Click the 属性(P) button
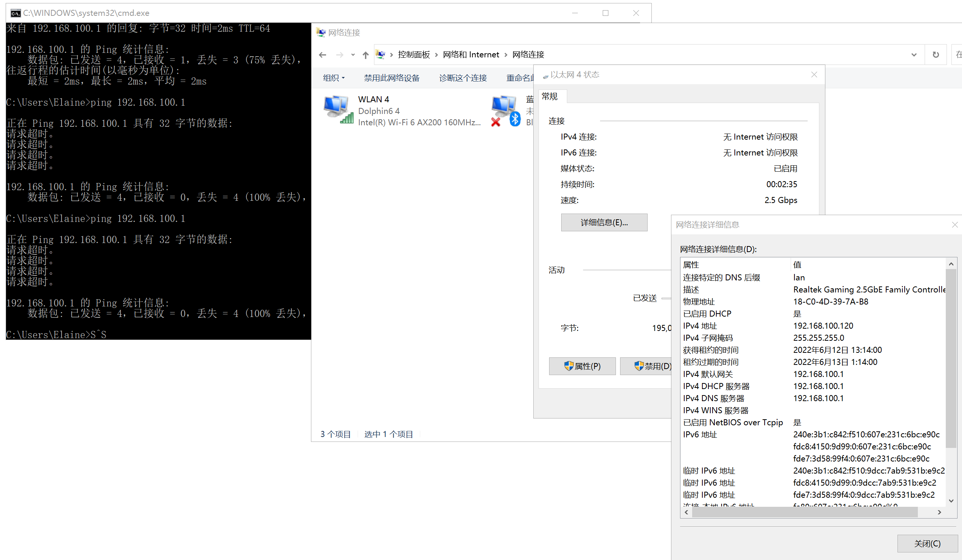This screenshot has height=560, width=962. click(x=582, y=366)
